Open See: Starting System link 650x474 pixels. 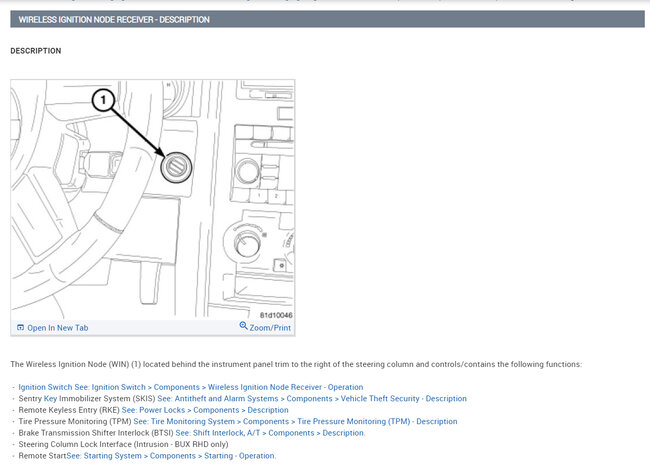point(104,456)
